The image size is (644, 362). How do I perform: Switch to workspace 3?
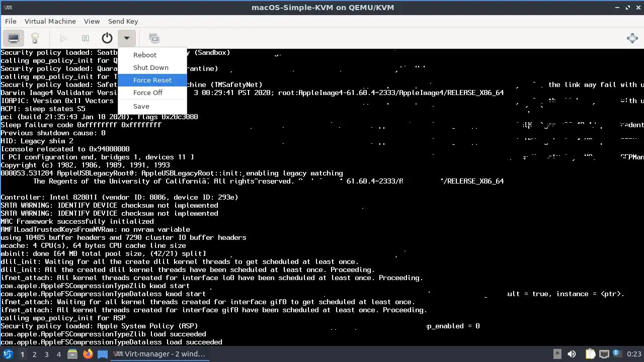click(x=46, y=354)
